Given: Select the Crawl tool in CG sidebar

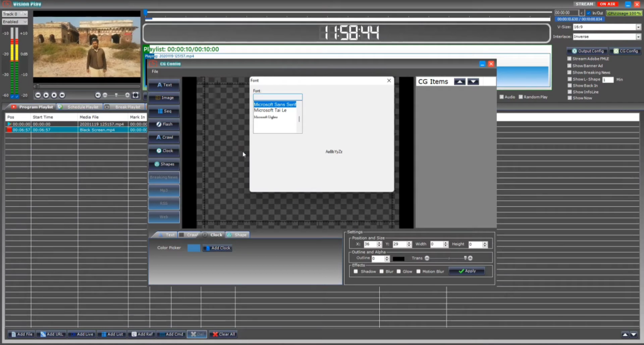Looking at the screenshot, I should [164, 138].
